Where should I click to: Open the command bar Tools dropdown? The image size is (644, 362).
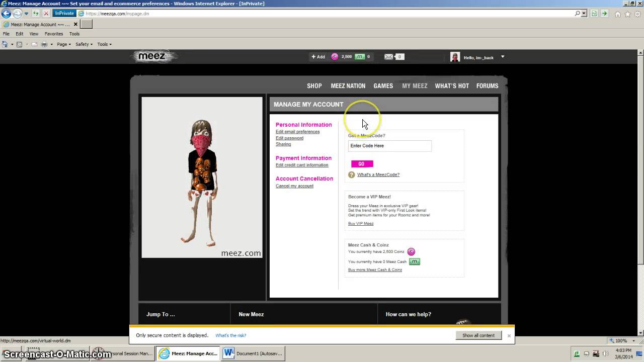(x=105, y=44)
